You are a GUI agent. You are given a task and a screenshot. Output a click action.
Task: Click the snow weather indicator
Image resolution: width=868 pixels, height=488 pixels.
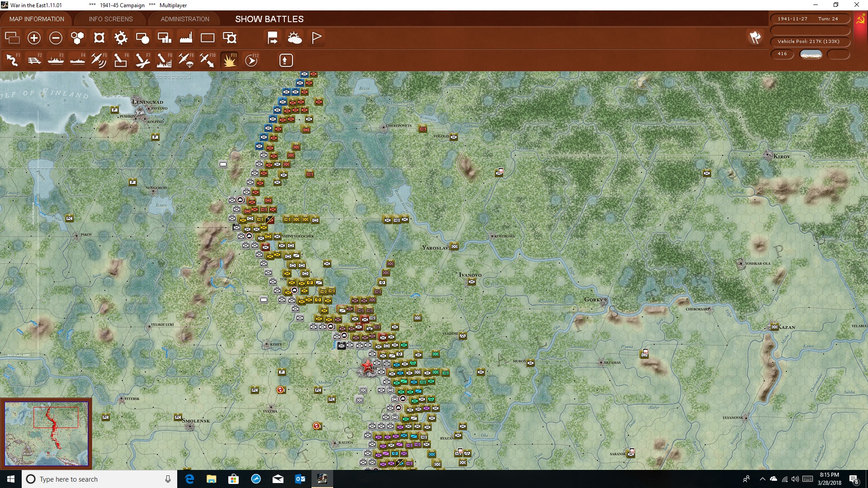pos(811,54)
